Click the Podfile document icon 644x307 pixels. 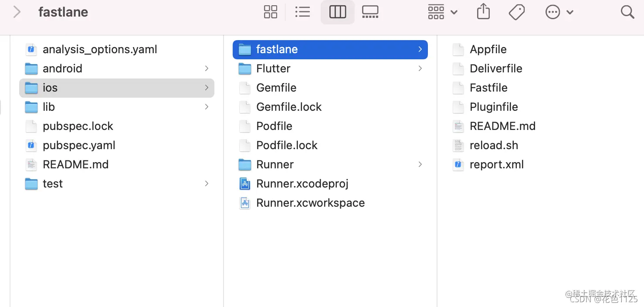point(245,126)
